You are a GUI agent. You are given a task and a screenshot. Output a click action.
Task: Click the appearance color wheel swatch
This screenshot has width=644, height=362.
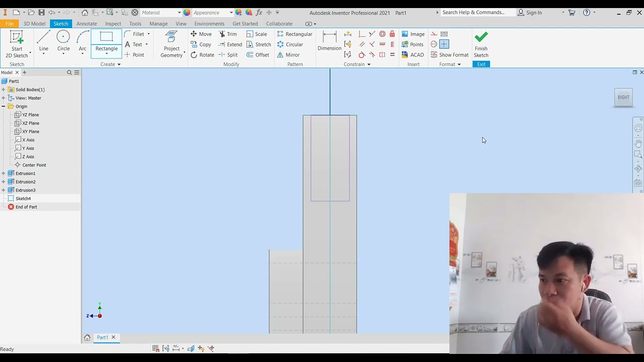pos(187,12)
